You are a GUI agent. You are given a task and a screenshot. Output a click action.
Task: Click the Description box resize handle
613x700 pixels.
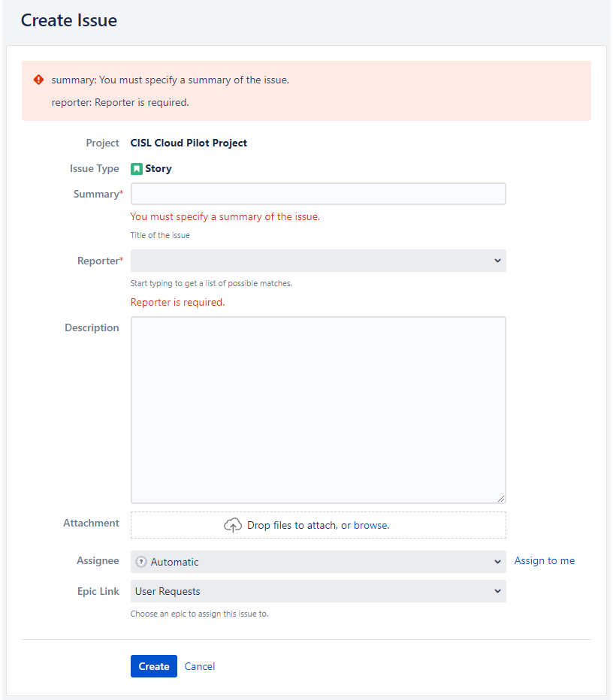pyautogui.click(x=501, y=498)
